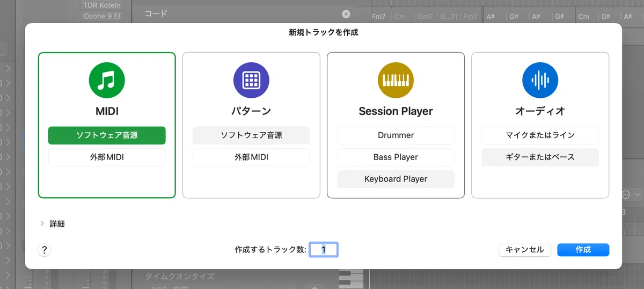The height and width of the screenshot is (289, 644).
Task: Click the Gm7 chord in the background chord track
Action: pyautogui.click(x=425, y=17)
